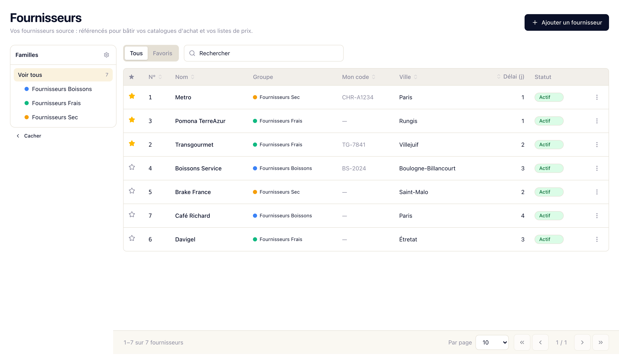The image size is (619, 364).
Task: Sort by Délai (j) column
Action: click(x=511, y=76)
